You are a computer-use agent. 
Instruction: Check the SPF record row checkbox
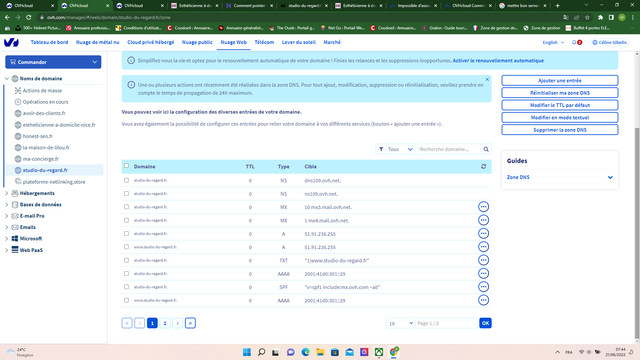(x=127, y=287)
